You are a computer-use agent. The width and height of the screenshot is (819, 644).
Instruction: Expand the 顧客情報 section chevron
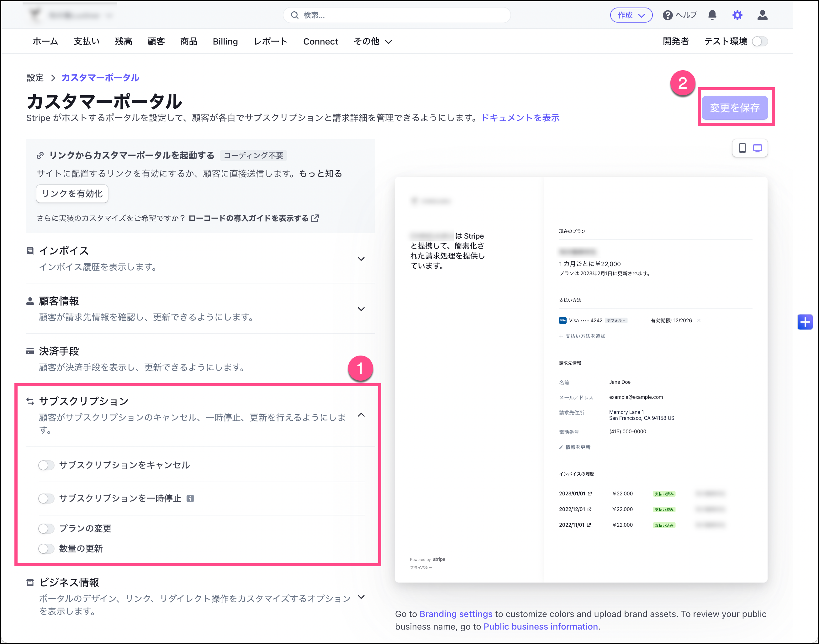(x=361, y=309)
